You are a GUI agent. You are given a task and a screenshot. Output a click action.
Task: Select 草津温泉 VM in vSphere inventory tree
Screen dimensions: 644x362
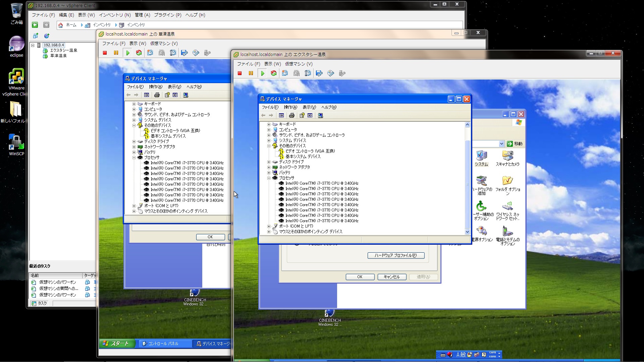(58, 56)
